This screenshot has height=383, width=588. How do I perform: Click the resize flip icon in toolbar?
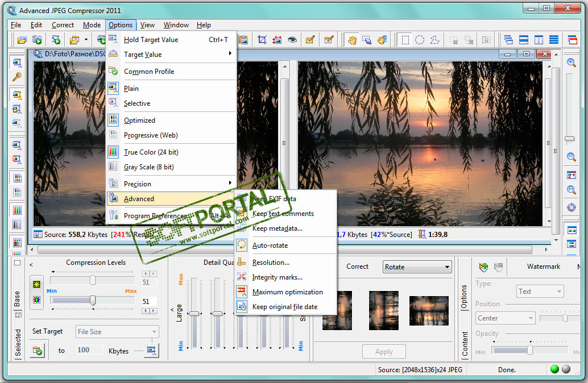(x=277, y=40)
